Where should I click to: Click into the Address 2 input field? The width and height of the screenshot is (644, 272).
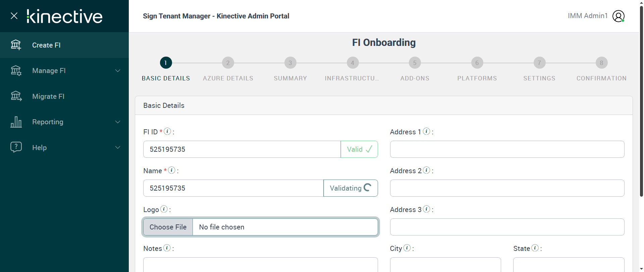(x=507, y=188)
